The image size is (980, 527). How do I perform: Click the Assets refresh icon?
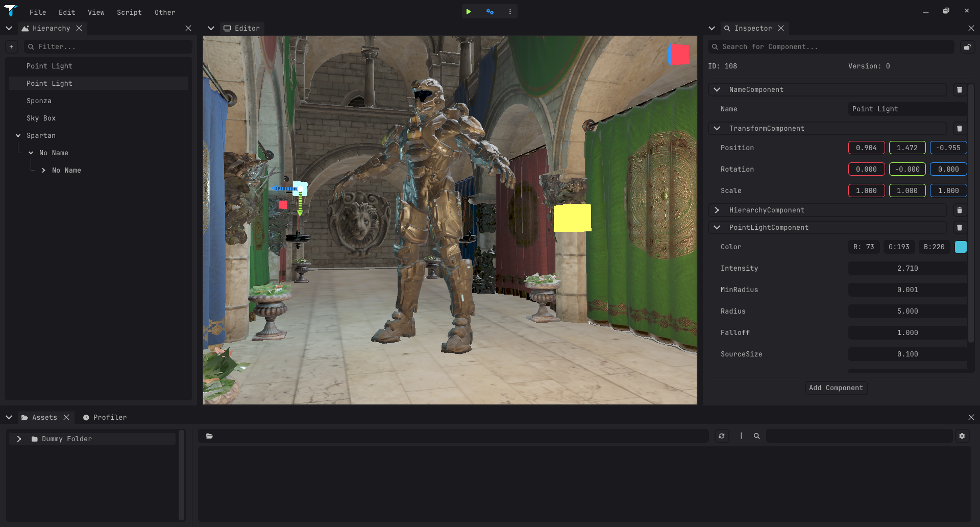721,436
